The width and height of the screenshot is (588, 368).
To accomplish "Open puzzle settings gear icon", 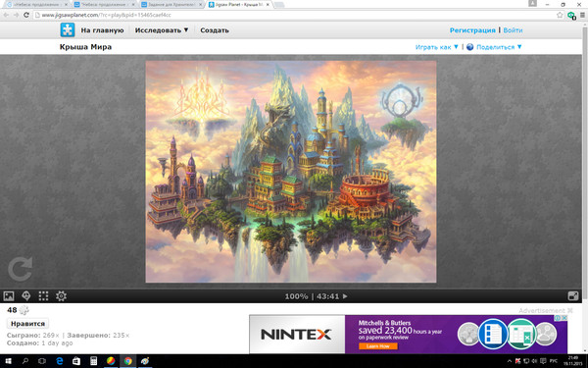I will 61,296.
